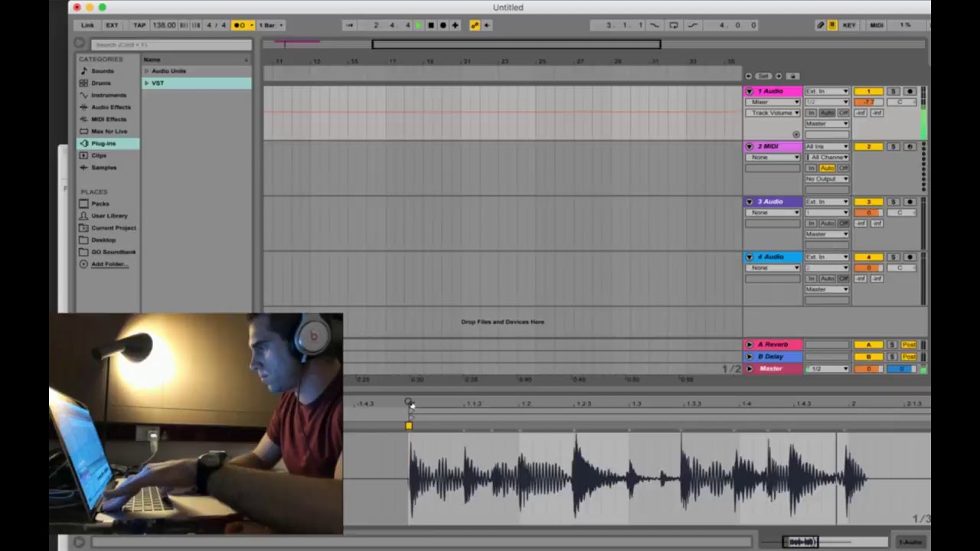Open 1 Audio Ext. In input dropdown
The width and height of the screenshot is (980, 551).
[827, 91]
